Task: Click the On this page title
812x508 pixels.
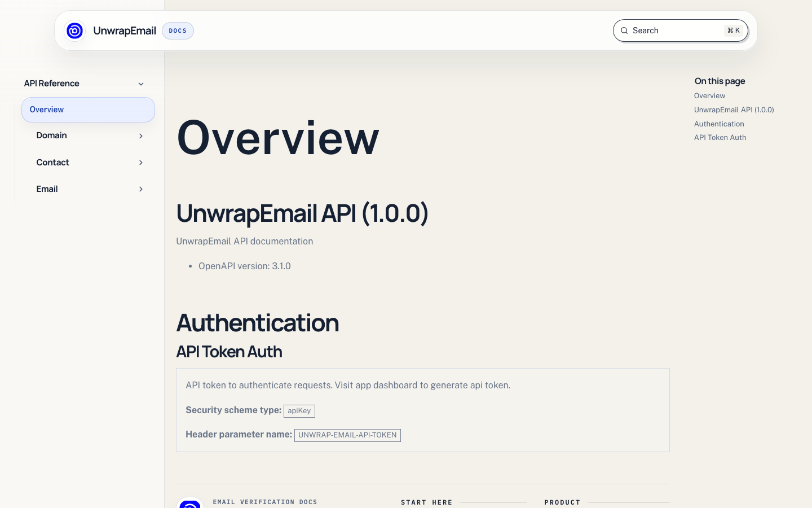Action: tap(720, 81)
